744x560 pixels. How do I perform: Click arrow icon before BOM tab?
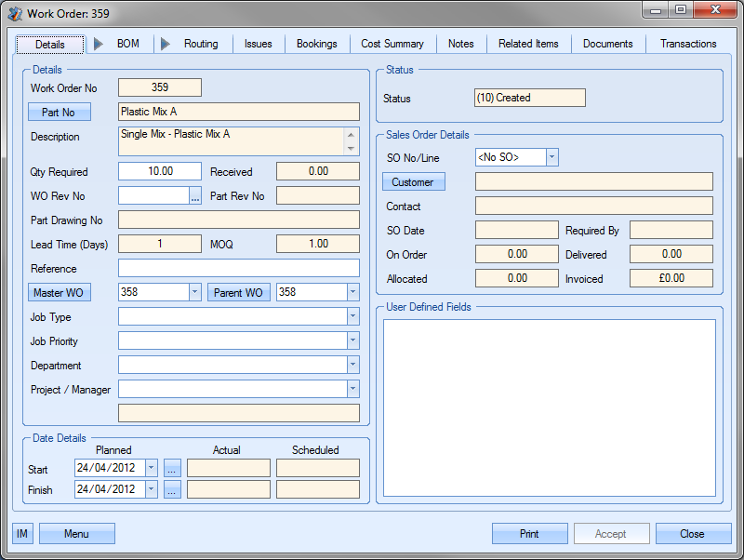point(99,44)
